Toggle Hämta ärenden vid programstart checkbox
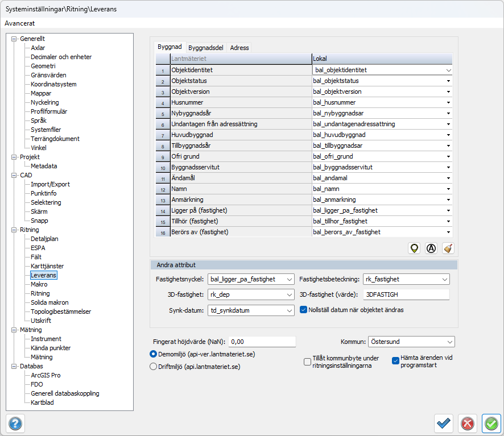504x436 pixels. click(396, 360)
